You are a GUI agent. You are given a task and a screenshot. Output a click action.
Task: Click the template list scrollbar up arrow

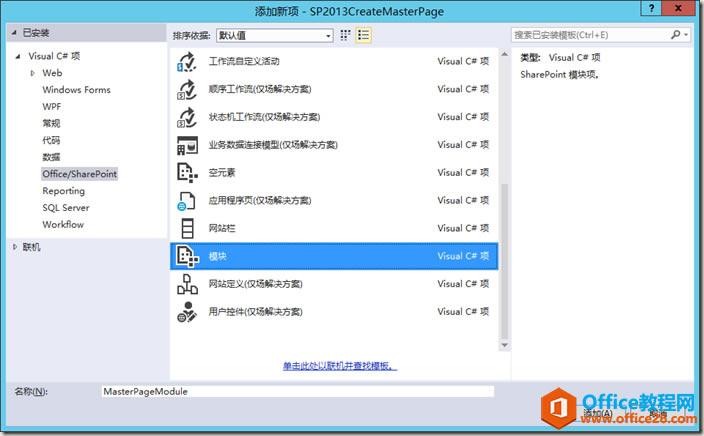coord(504,54)
